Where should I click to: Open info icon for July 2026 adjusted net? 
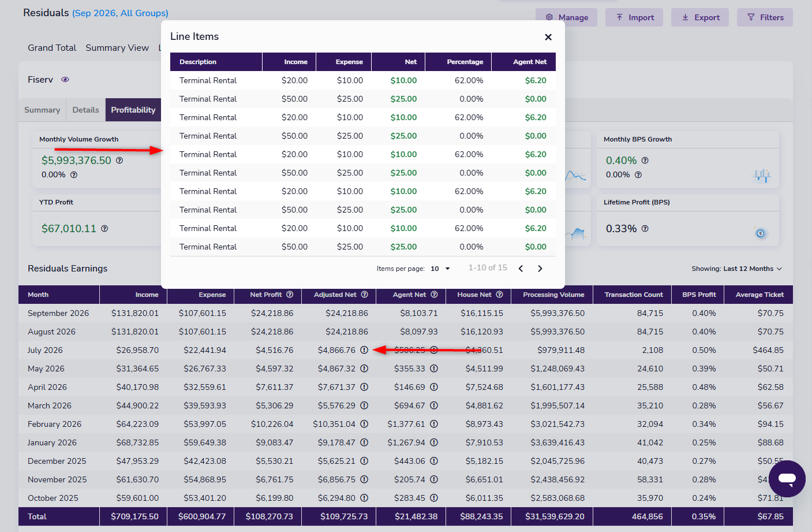364,350
